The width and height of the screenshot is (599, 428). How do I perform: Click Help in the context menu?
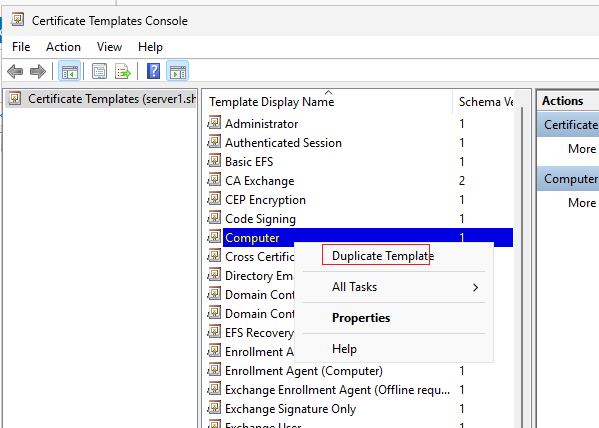tap(344, 349)
